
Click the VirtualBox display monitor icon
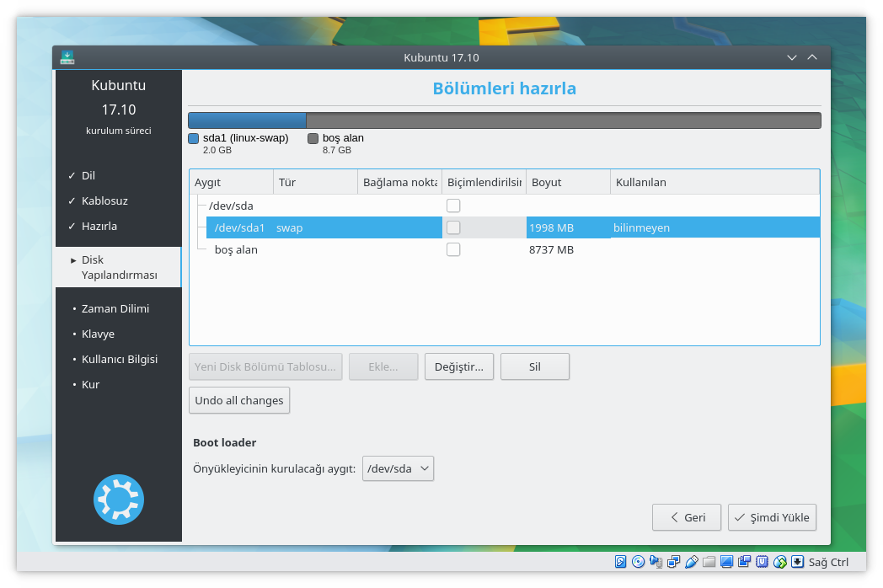[x=726, y=562]
